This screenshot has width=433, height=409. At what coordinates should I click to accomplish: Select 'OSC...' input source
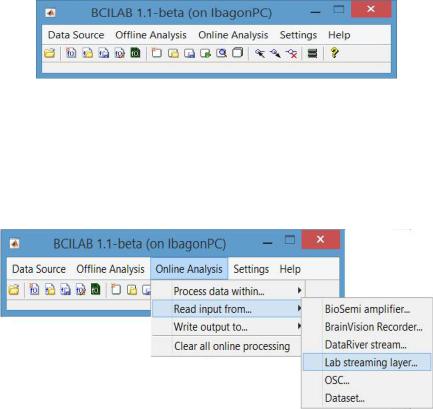click(367, 380)
